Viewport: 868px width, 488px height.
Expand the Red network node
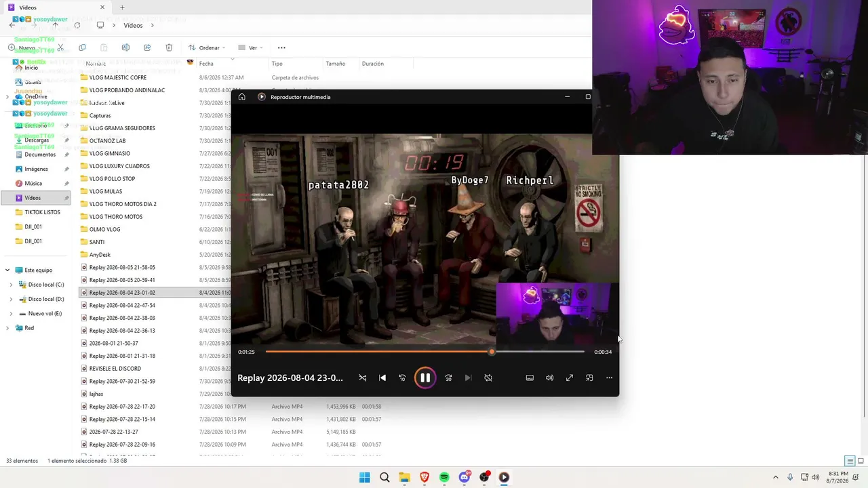pyautogui.click(x=7, y=328)
